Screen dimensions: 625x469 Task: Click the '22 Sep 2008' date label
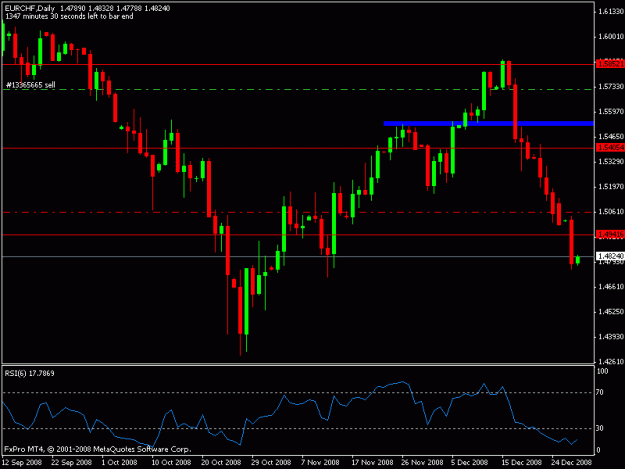pos(71,462)
